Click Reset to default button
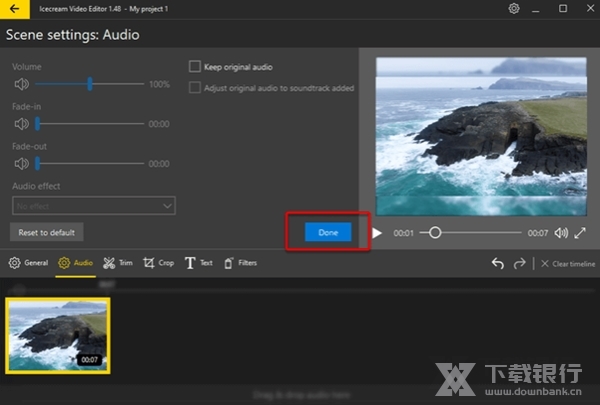This screenshot has height=405, width=600. pyautogui.click(x=47, y=232)
